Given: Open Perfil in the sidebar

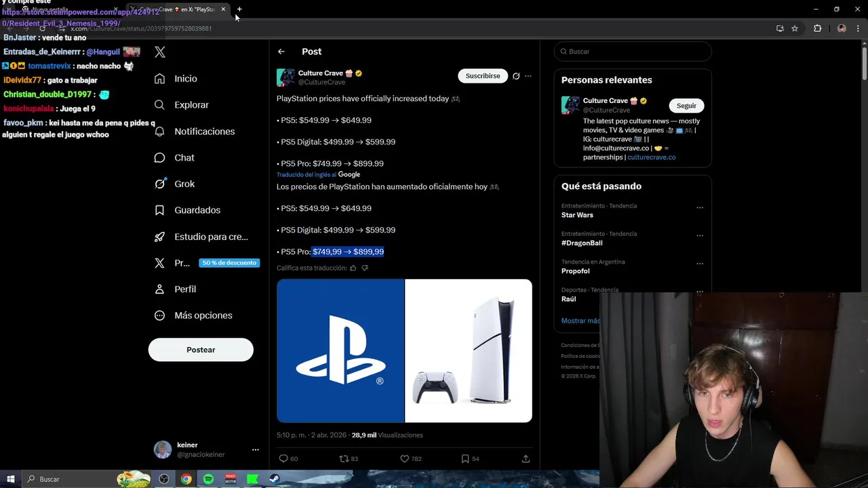Looking at the screenshot, I should point(175,289).
